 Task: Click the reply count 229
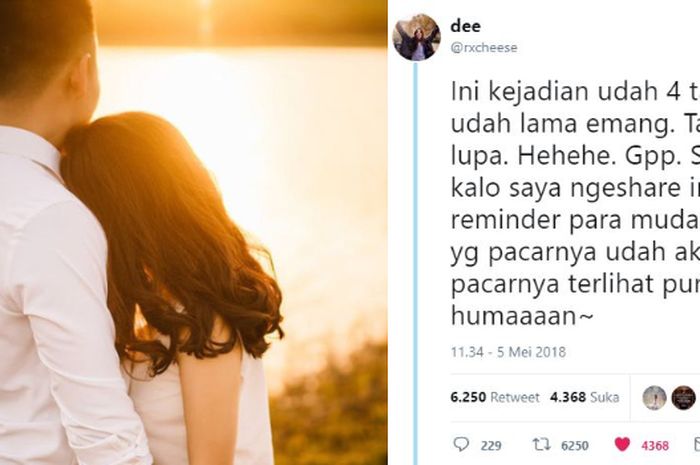click(491, 445)
